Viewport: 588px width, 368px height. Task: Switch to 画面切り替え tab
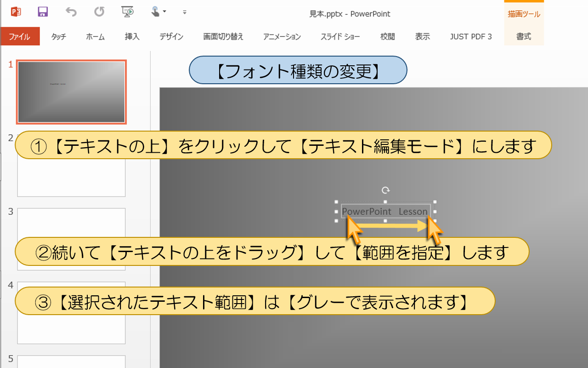pyautogui.click(x=223, y=37)
